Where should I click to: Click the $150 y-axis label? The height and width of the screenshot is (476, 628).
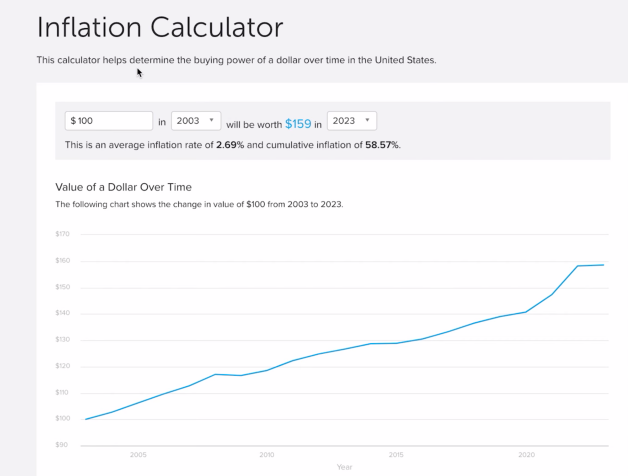click(x=62, y=287)
